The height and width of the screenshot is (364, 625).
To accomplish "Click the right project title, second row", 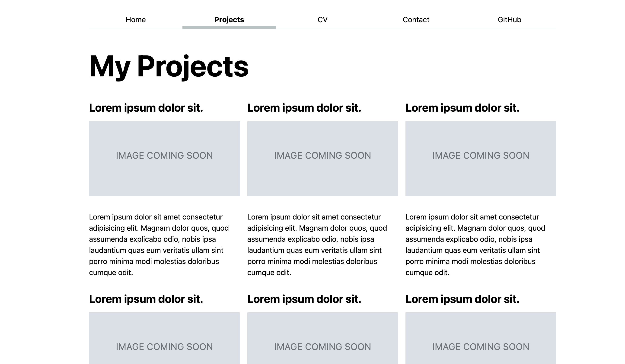I will click(x=462, y=299).
